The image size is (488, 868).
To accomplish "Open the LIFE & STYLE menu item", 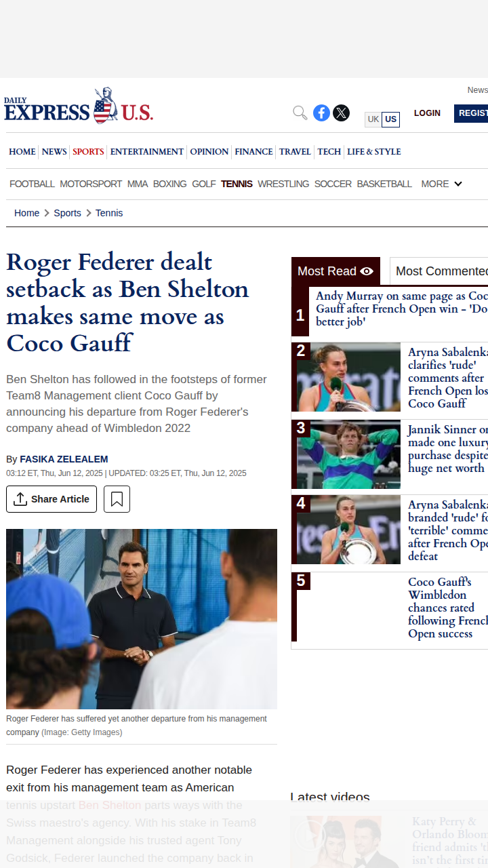I will point(374,152).
